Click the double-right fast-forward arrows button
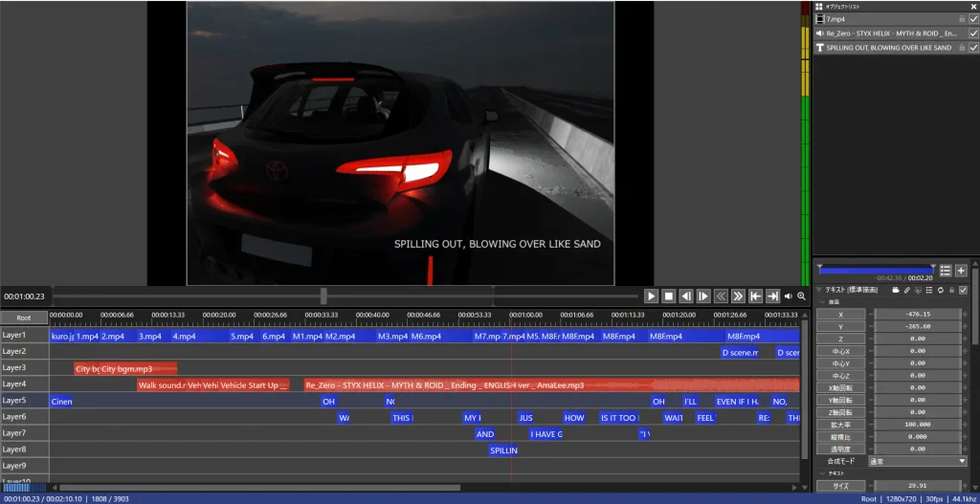The image size is (980, 504). (738, 296)
